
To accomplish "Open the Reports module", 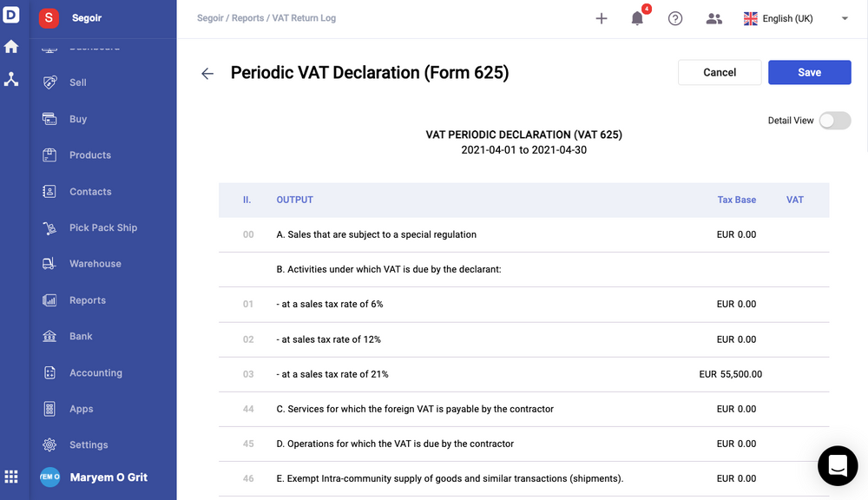I will click(87, 299).
